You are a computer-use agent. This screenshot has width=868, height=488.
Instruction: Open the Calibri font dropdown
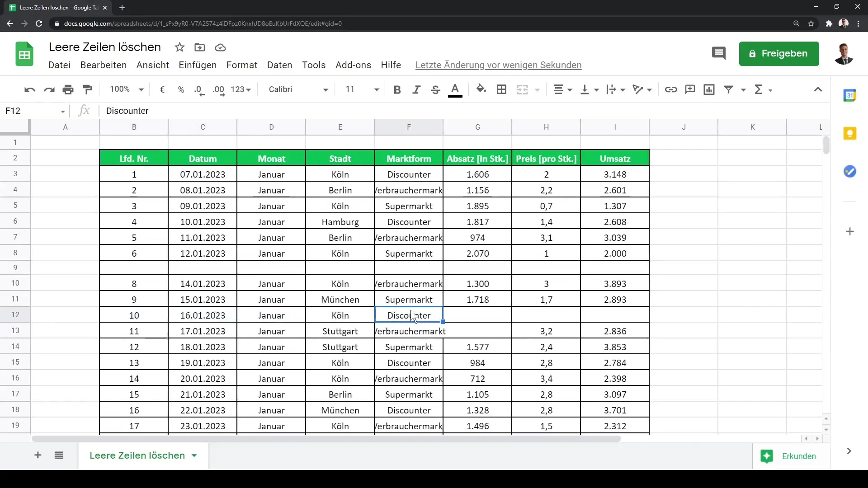(298, 89)
